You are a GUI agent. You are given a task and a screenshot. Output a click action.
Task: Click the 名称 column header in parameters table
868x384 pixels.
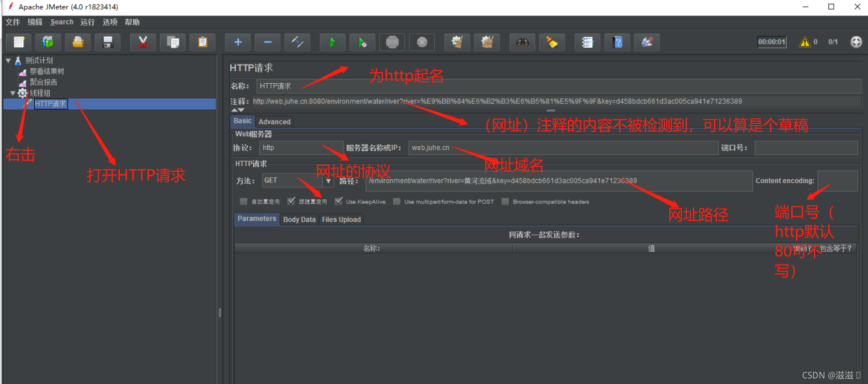373,248
